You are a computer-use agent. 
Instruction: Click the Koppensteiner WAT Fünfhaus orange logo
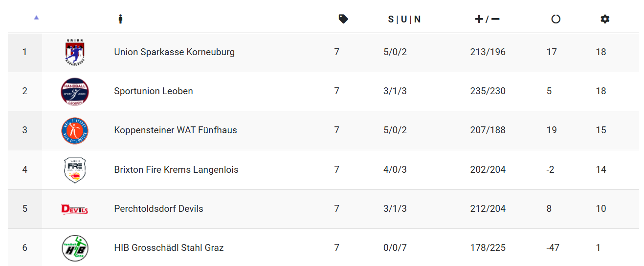[x=75, y=130]
